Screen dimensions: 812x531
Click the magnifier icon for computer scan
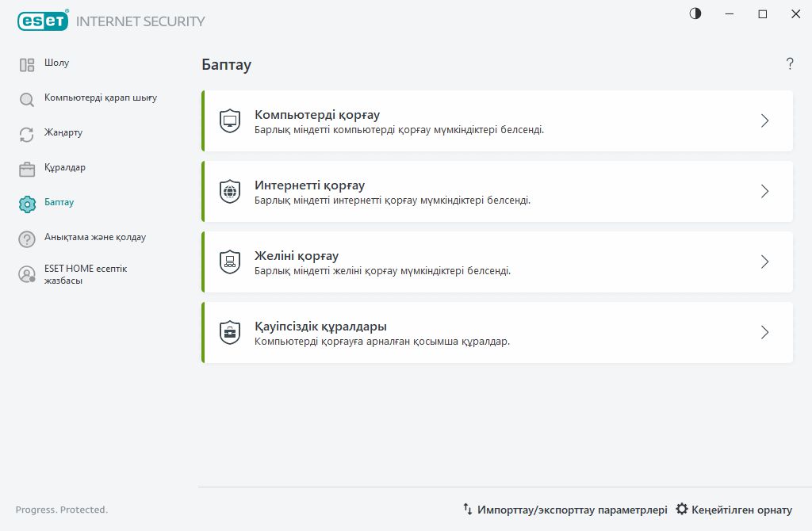(x=27, y=100)
